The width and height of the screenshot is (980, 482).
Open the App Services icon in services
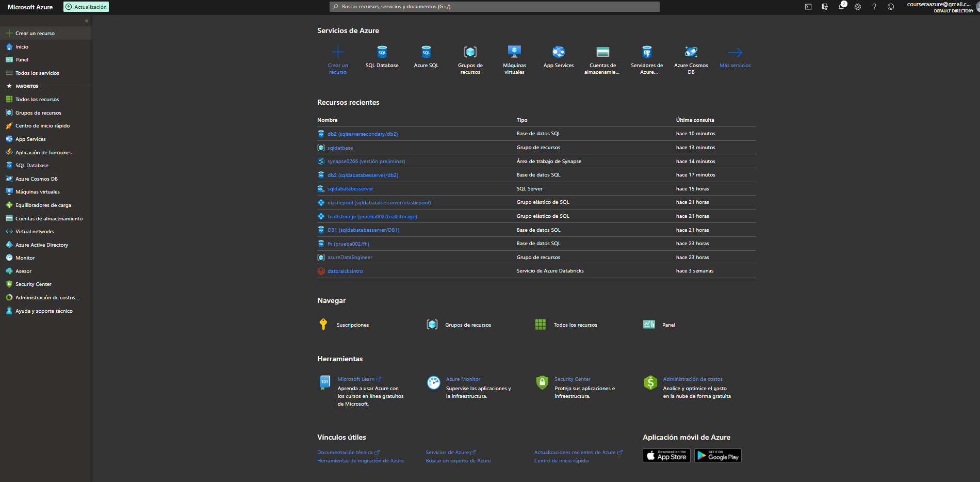pyautogui.click(x=558, y=52)
